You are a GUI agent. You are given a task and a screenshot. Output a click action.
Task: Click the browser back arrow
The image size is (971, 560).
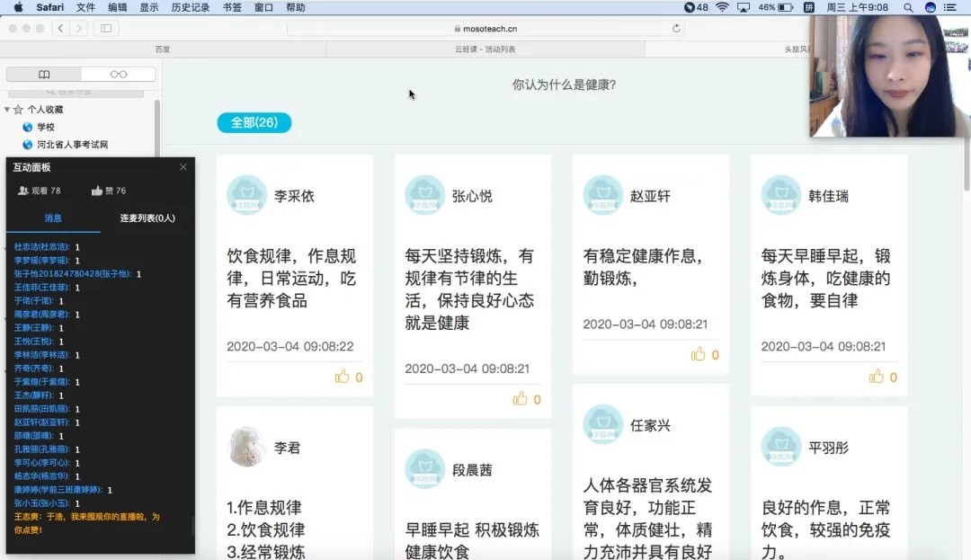point(60,28)
